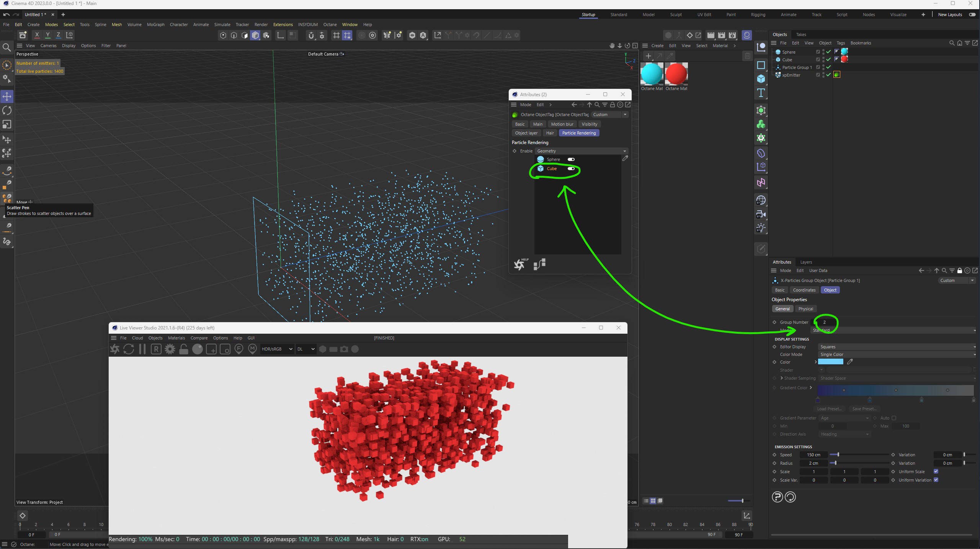This screenshot has width=980, height=549.
Task: Toggle the Sphere geometry switch
Action: coord(571,159)
